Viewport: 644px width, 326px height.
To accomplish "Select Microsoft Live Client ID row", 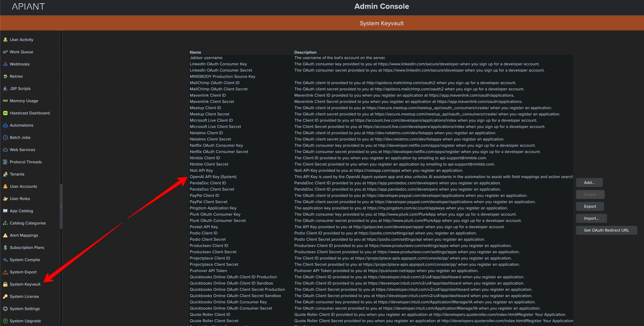I will tap(381, 121).
